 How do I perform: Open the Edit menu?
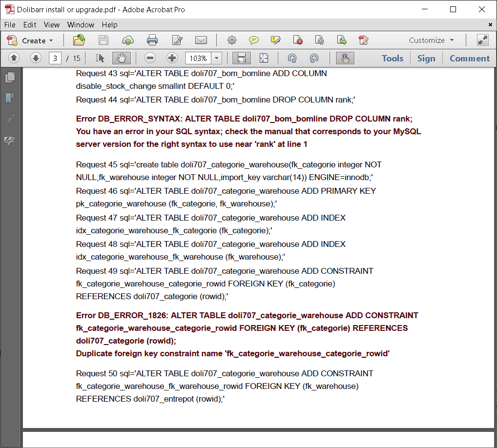[x=30, y=24]
